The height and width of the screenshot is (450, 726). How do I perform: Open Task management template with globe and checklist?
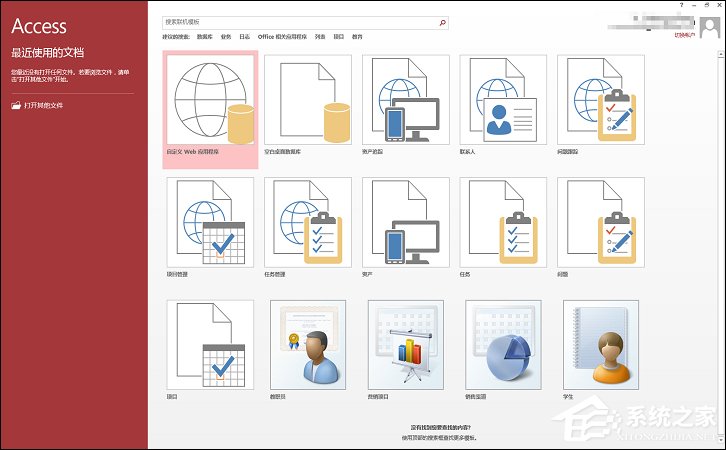308,222
